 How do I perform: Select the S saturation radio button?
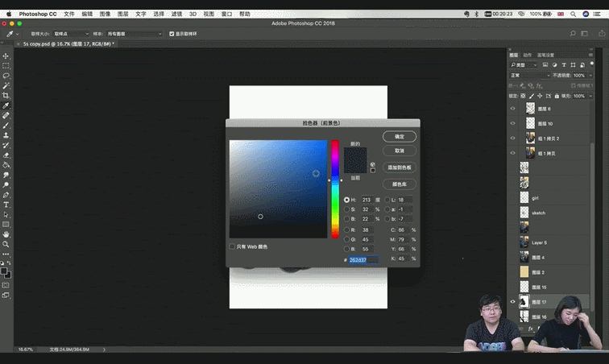click(x=347, y=209)
